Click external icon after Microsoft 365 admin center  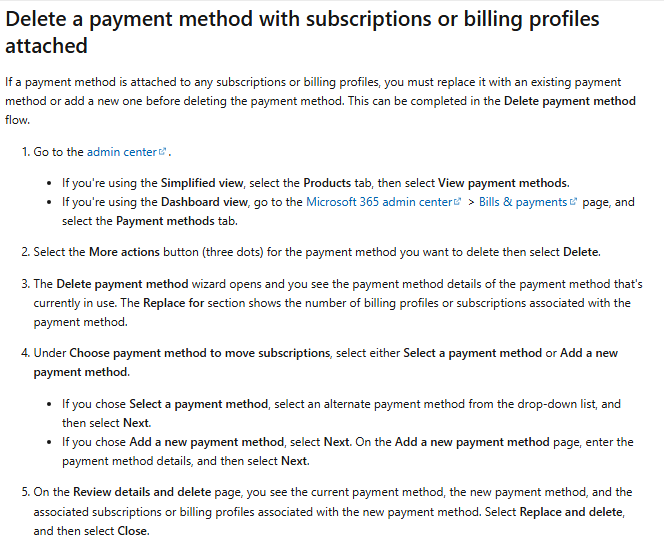(x=457, y=202)
